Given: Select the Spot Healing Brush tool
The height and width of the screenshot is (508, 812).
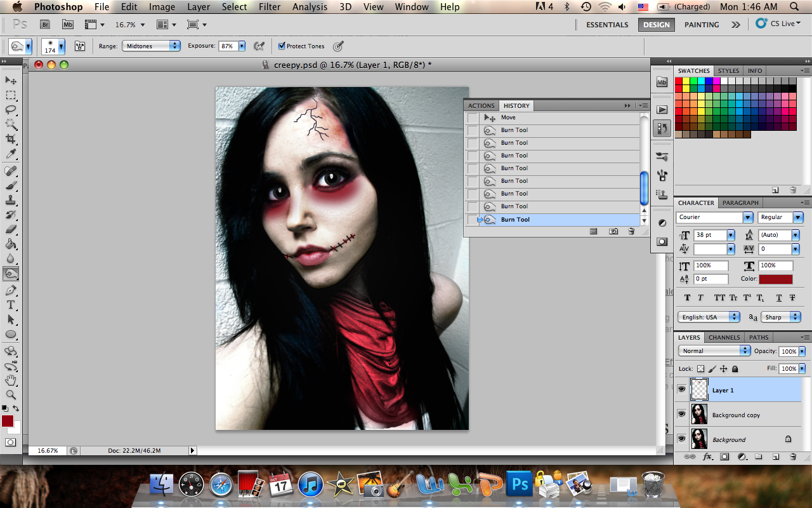Looking at the screenshot, I should [x=11, y=171].
